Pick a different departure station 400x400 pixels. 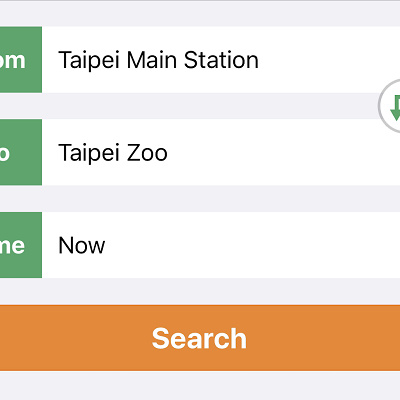[x=221, y=60]
